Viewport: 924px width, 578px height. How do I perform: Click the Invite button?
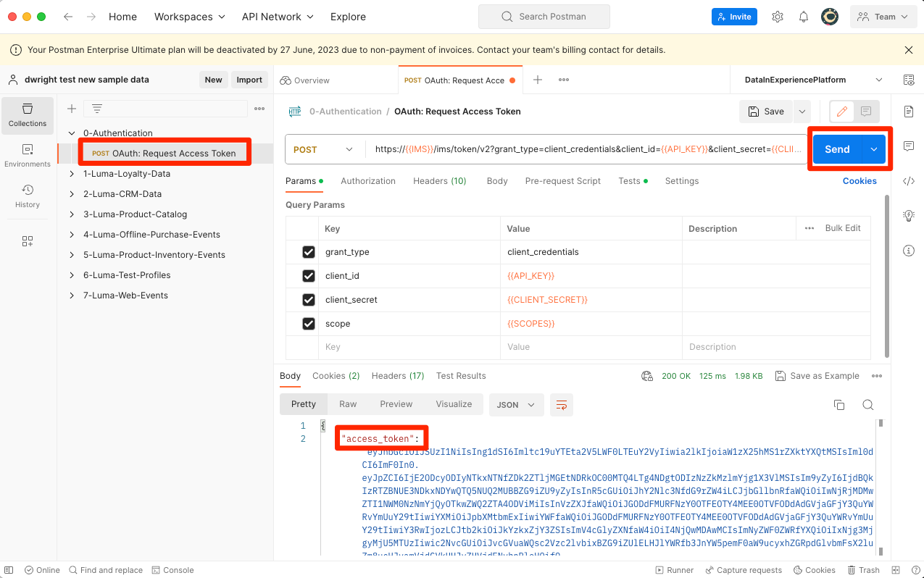(x=734, y=17)
